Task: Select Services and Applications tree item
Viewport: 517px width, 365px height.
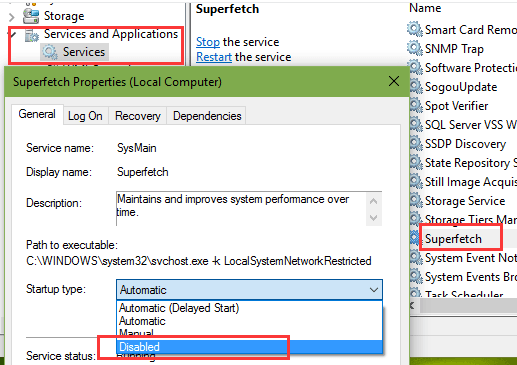Action: [x=111, y=34]
